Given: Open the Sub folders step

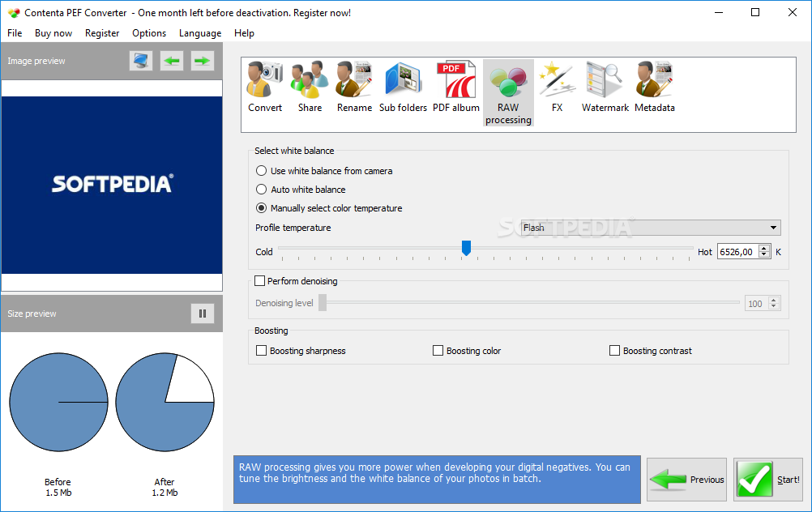Looking at the screenshot, I should [403, 87].
